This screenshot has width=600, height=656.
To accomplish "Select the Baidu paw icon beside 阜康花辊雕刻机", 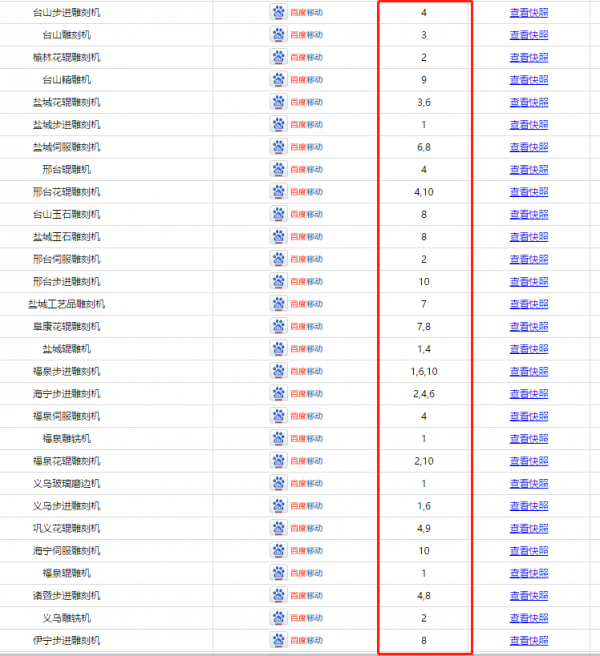I will [278, 326].
